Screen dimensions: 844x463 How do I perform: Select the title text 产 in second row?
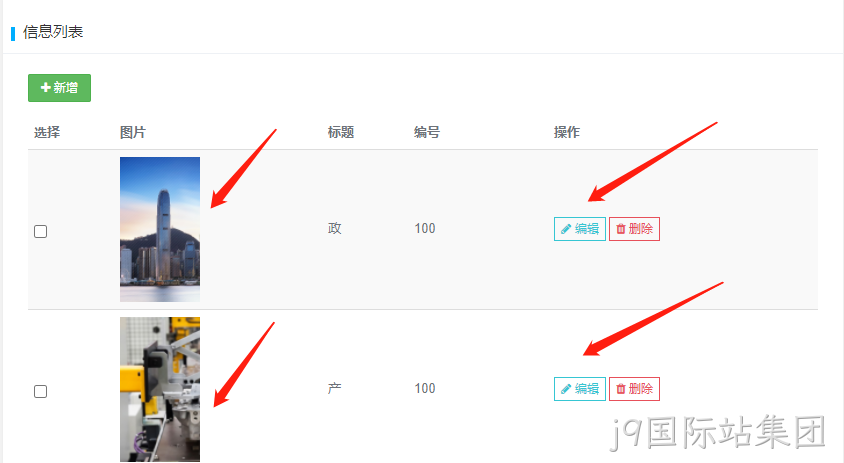pos(335,388)
